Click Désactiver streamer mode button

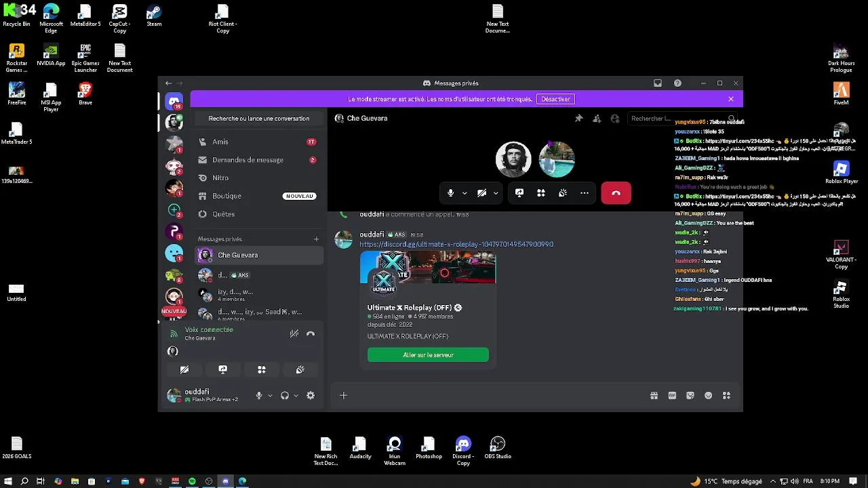pyautogui.click(x=555, y=99)
